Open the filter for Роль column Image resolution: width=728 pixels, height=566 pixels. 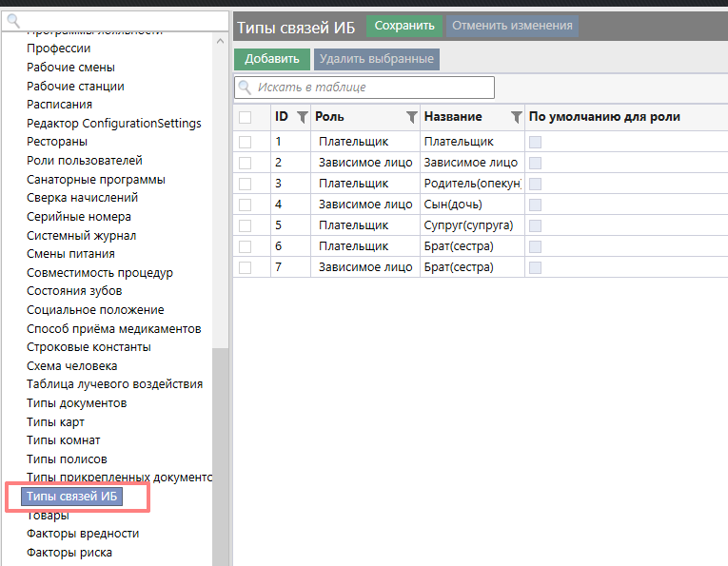click(x=411, y=117)
